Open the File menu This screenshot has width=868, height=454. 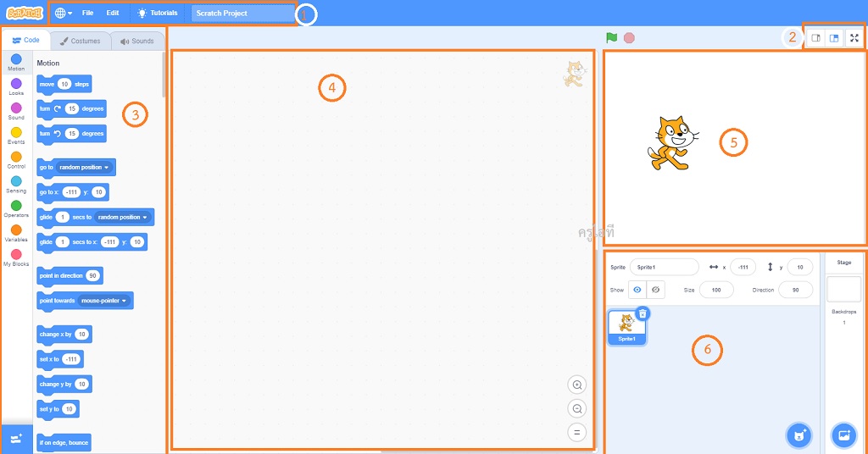click(x=87, y=14)
